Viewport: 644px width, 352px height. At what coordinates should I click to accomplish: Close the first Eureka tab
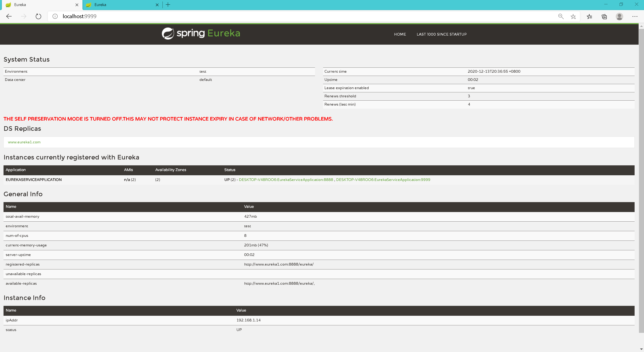click(x=77, y=5)
